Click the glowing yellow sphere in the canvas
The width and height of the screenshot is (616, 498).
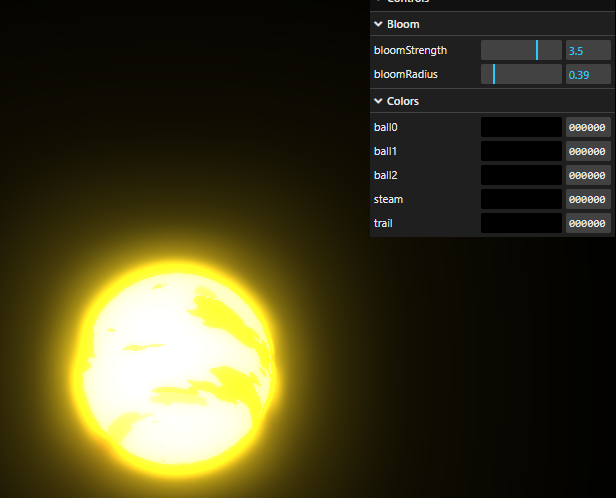click(176, 365)
